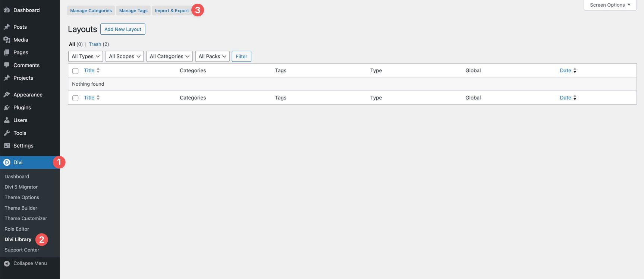
Task: Open the All Types dropdown
Action: coord(86,56)
